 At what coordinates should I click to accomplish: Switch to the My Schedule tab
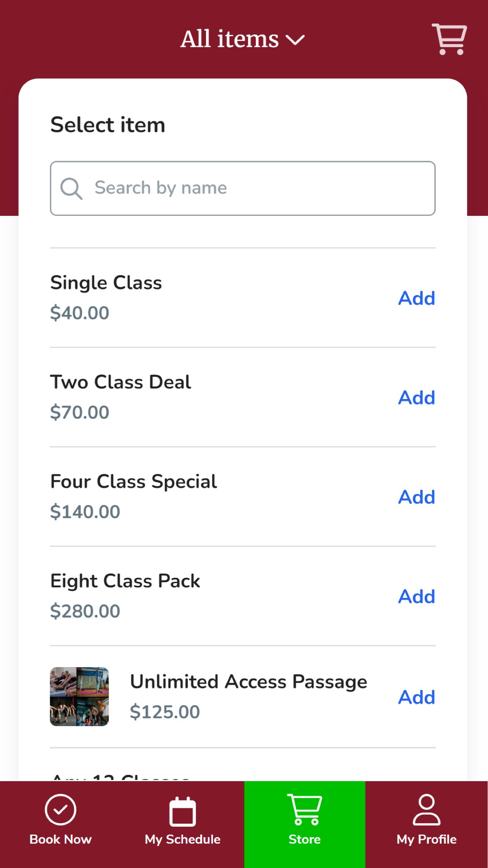pos(183,825)
